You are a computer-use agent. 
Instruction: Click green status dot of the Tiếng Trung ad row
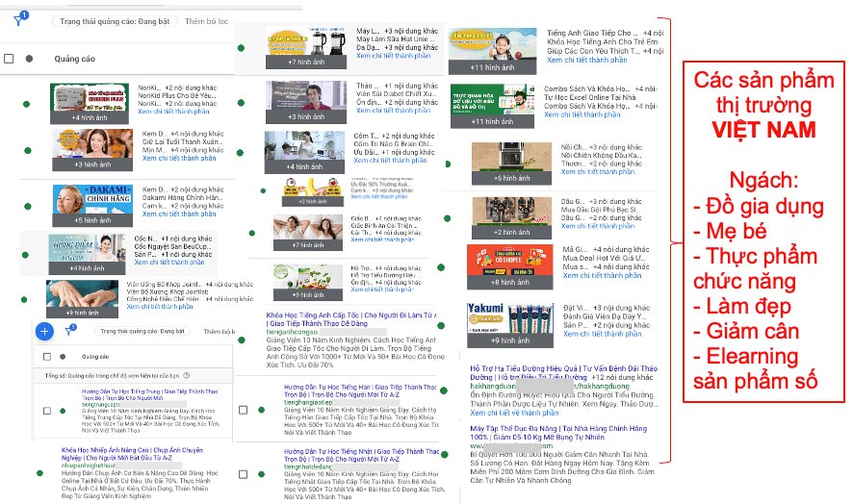tap(63, 411)
